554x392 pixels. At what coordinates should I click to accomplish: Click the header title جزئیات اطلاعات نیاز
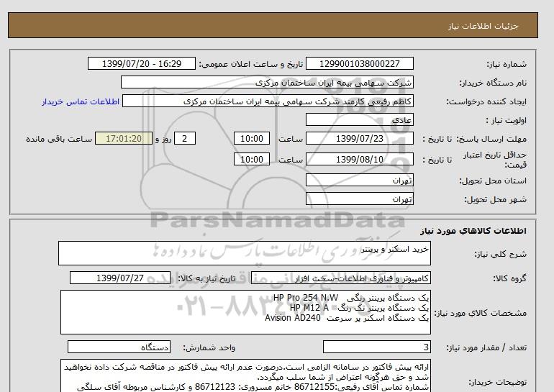click(x=483, y=26)
